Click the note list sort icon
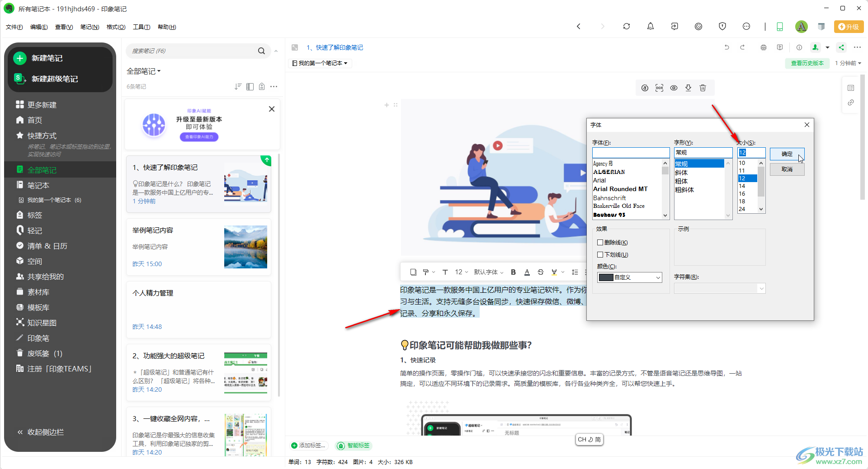Image resolution: width=868 pixels, height=469 pixels. pos(238,86)
